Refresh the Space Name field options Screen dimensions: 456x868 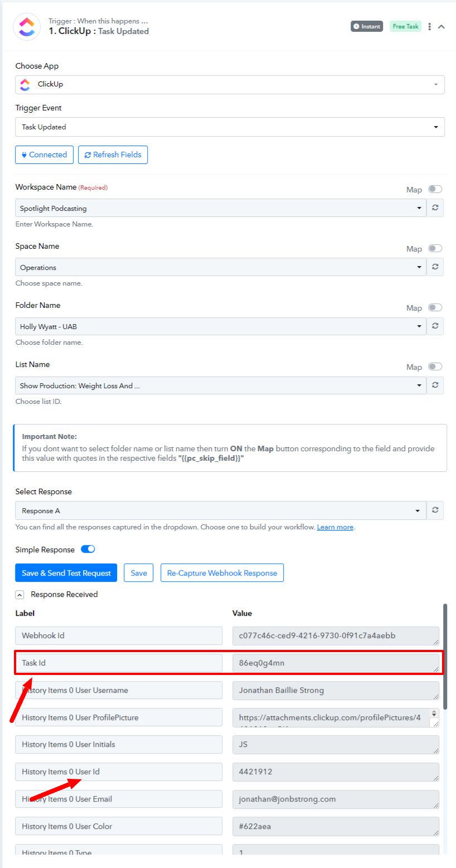click(x=435, y=267)
